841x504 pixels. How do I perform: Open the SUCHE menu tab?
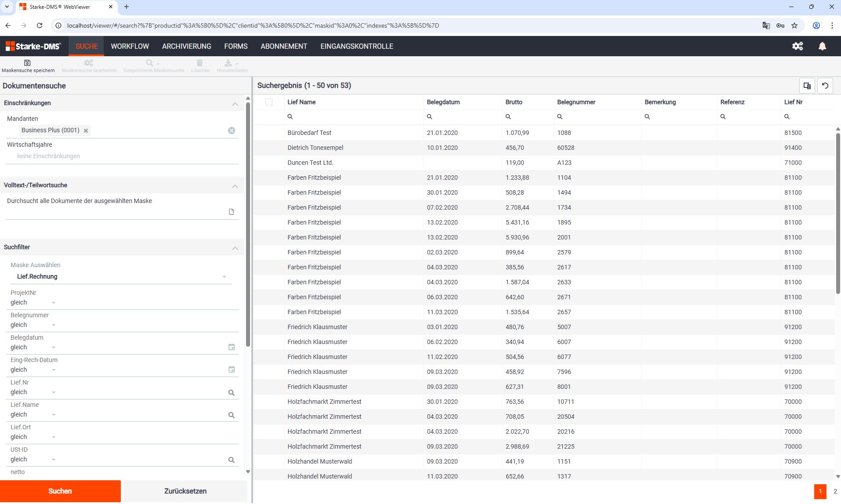click(x=87, y=46)
